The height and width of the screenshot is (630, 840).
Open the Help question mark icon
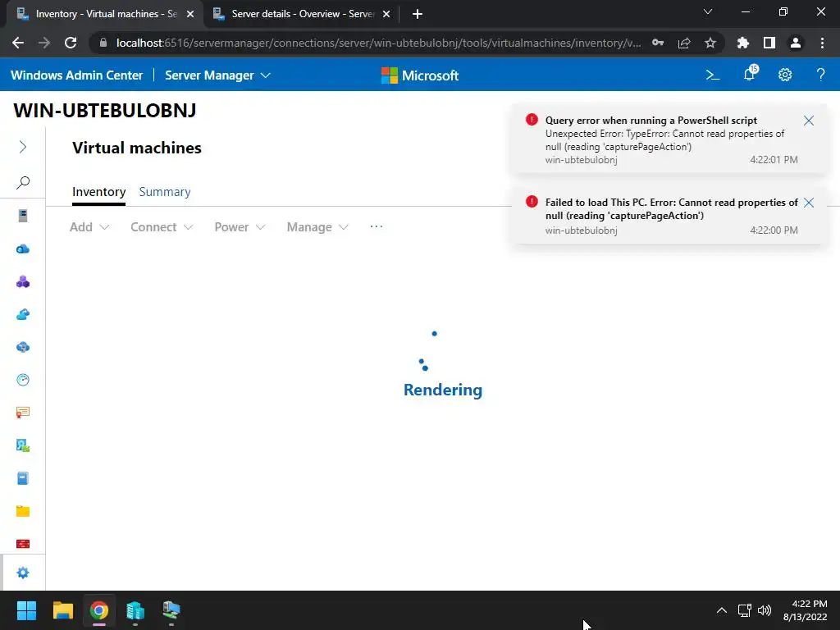[820, 75]
